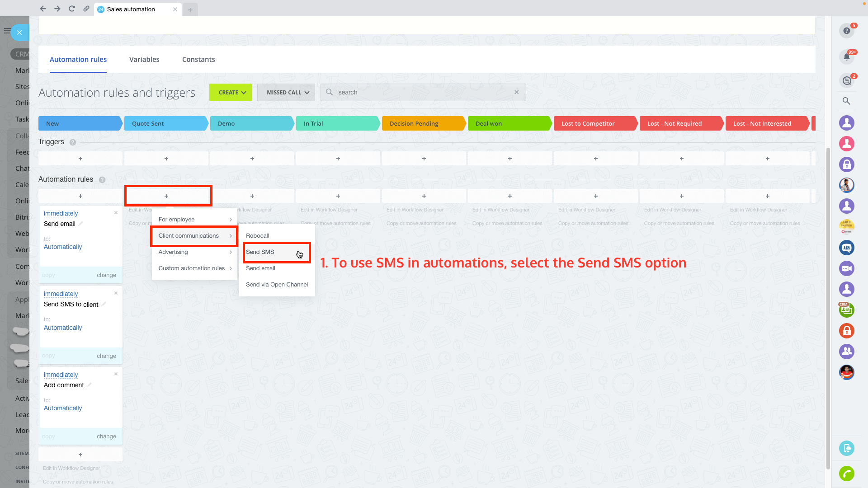Click change on the Send email rule
The width and height of the screenshot is (868, 488).
click(x=106, y=275)
